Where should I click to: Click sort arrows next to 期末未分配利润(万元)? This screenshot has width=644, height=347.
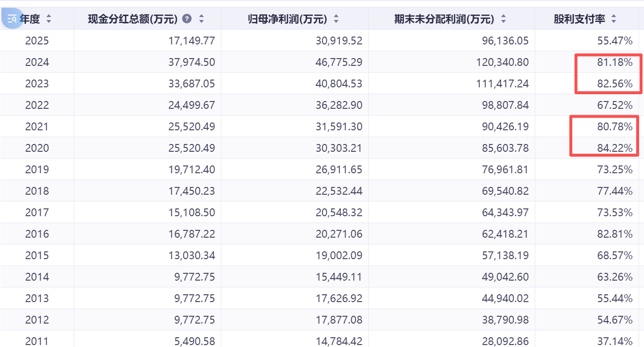pos(503,19)
